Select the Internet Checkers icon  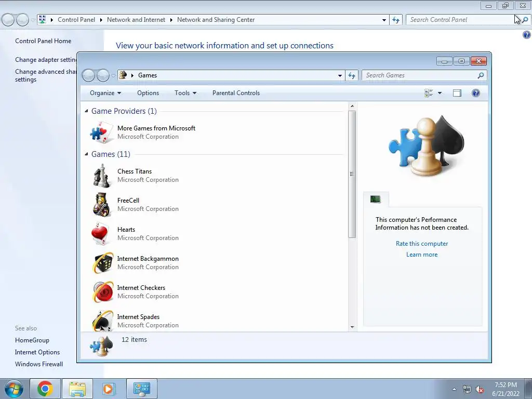pyautogui.click(x=102, y=292)
